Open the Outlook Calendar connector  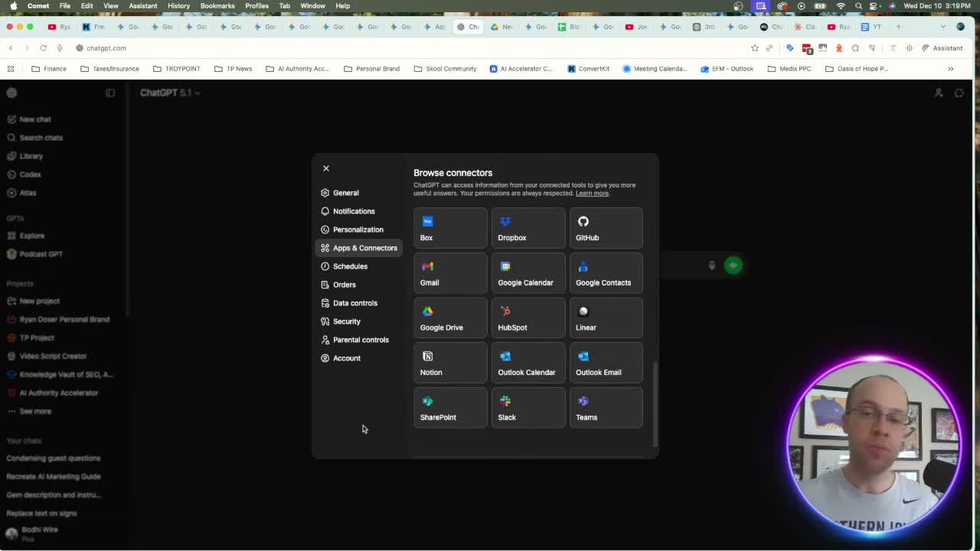[x=528, y=363]
